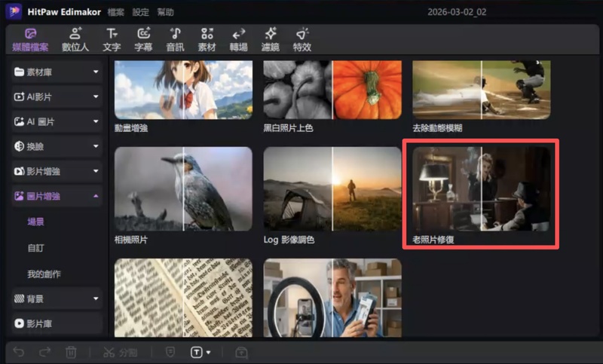Click the 分割 scissors split button
The width and height of the screenshot is (603, 364).
(120, 352)
